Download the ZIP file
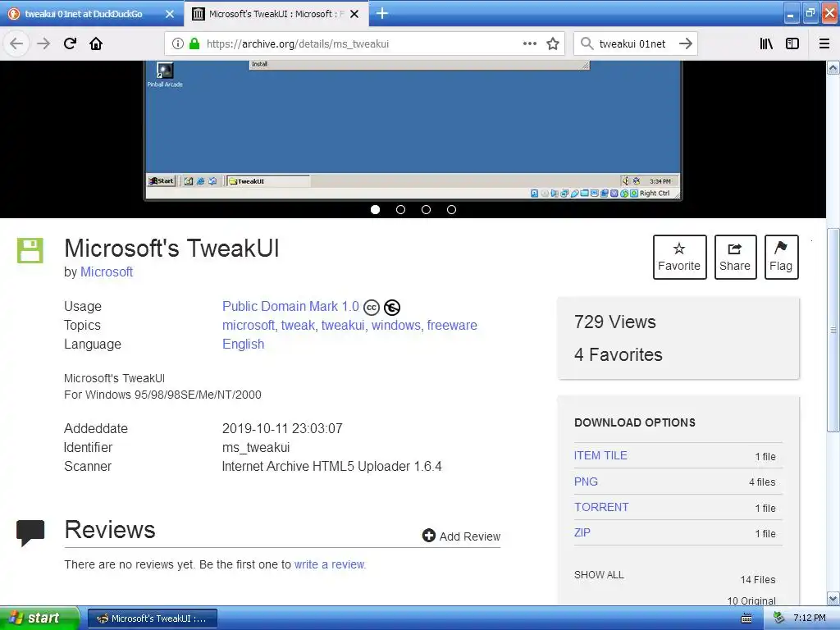The image size is (840, 630). (582, 532)
